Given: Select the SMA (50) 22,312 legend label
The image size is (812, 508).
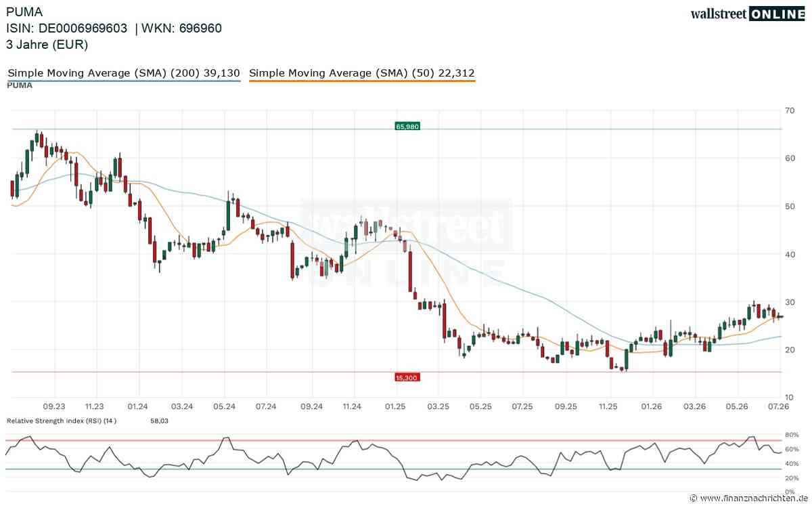Looking at the screenshot, I should tap(362, 72).
